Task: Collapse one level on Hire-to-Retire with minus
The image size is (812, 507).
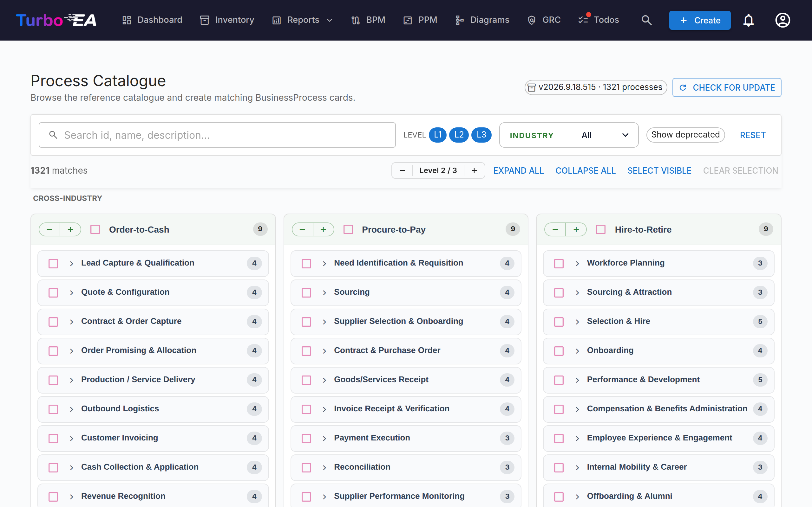Action: coord(555,229)
